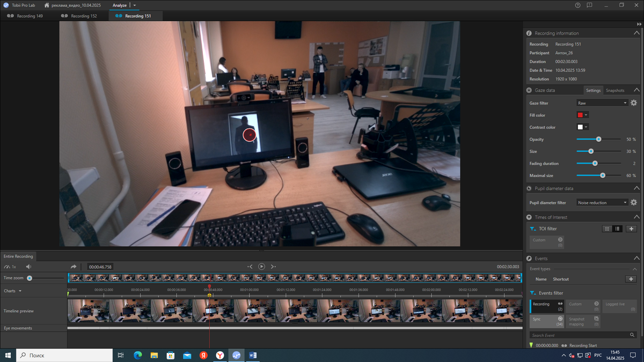Toggle the Sync events filter

tap(547, 321)
